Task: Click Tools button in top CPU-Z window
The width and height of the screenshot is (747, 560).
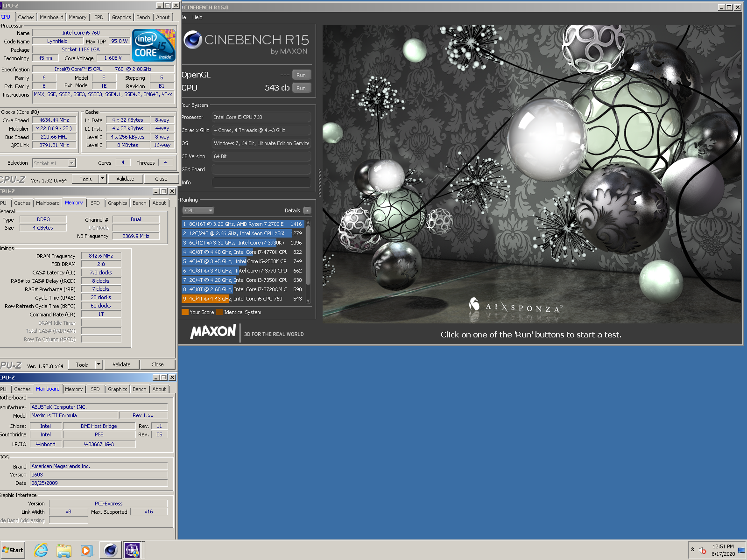Action: pos(86,179)
